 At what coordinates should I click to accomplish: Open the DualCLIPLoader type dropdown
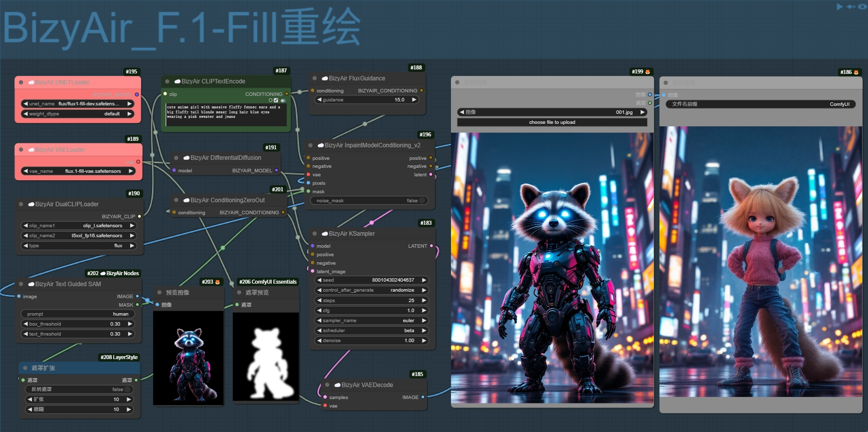pyautogui.click(x=79, y=246)
